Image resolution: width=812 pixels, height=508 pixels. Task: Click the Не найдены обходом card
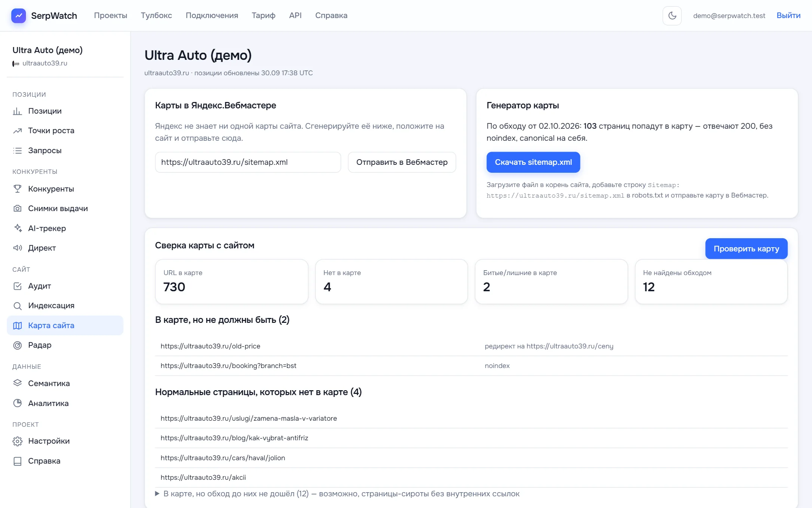(711, 281)
